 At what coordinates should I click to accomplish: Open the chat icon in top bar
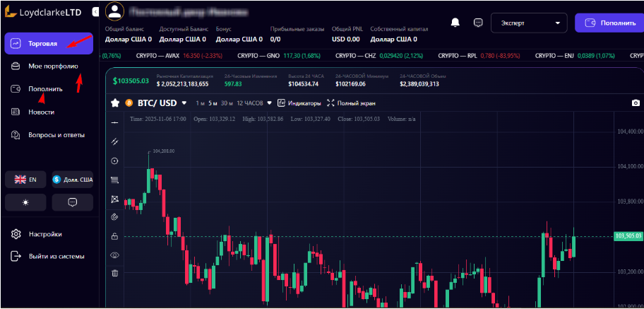tap(477, 23)
